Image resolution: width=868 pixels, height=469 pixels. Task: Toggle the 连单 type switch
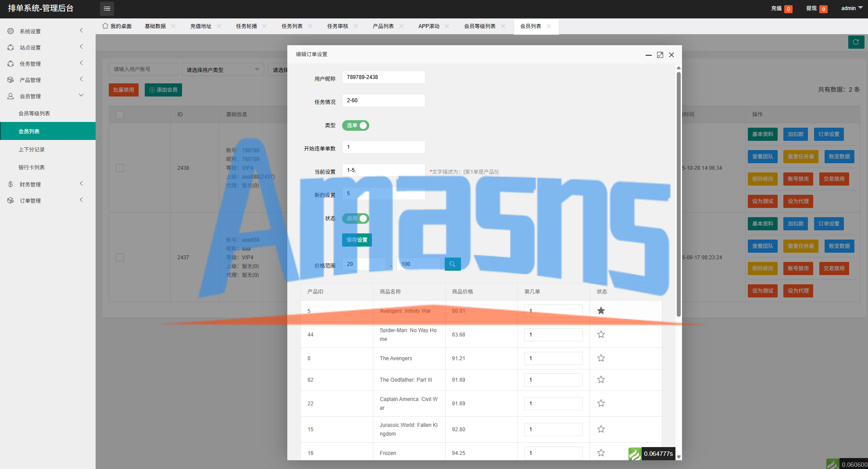pyautogui.click(x=356, y=125)
